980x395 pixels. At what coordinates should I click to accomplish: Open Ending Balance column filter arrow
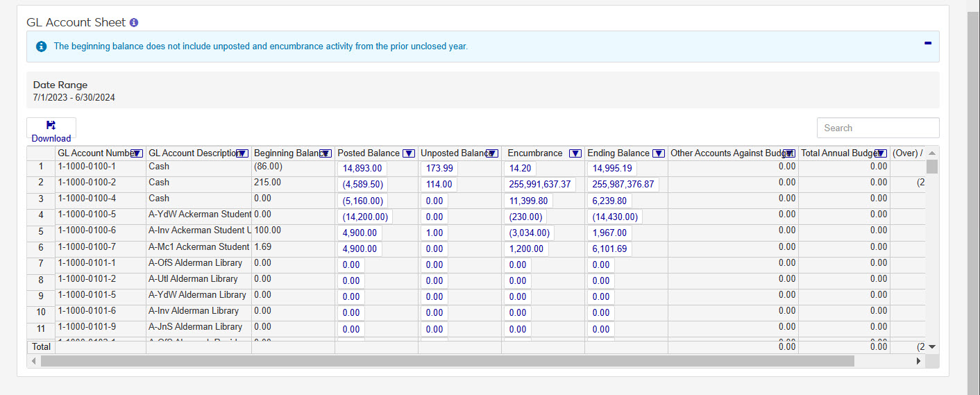[658, 153]
